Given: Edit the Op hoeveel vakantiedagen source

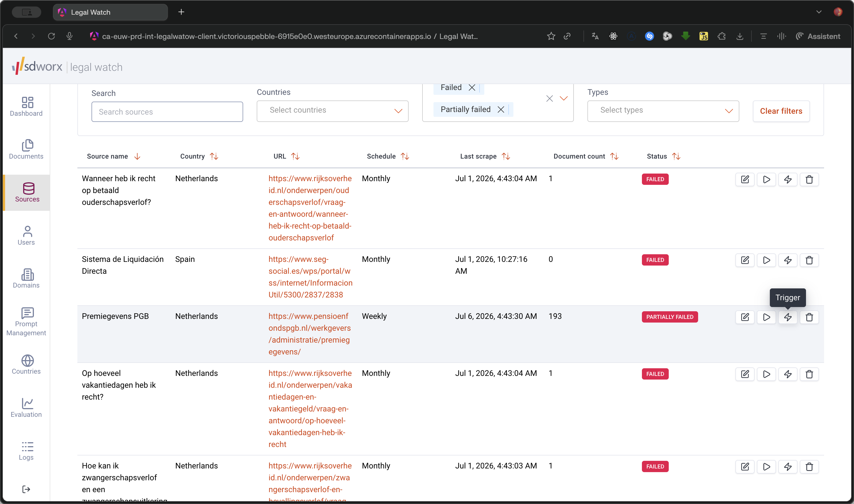Looking at the screenshot, I should [x=745, y=374].
